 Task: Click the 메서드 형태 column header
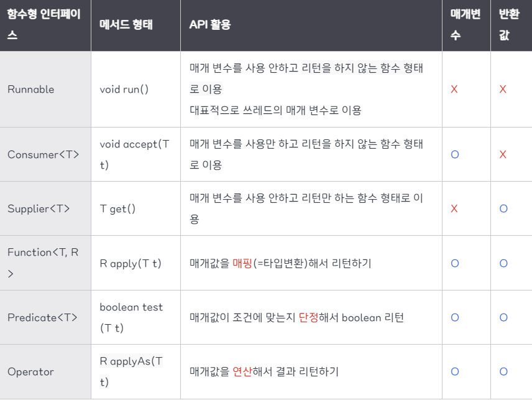[126, 25]
